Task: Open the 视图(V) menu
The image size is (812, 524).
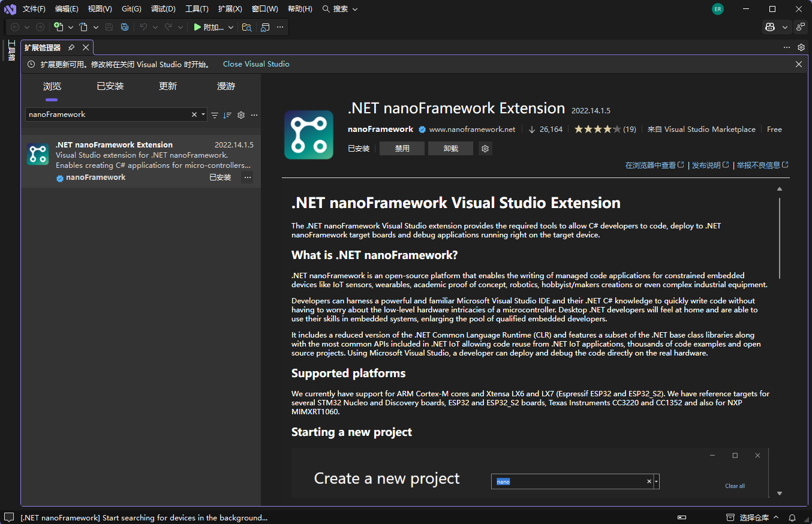Action: 100,9
